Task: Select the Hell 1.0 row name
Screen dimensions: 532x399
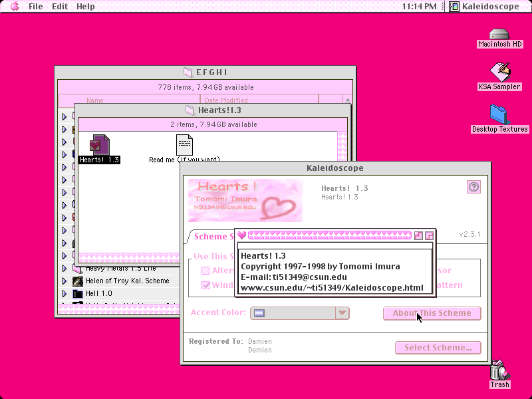Action: point(98,293)
